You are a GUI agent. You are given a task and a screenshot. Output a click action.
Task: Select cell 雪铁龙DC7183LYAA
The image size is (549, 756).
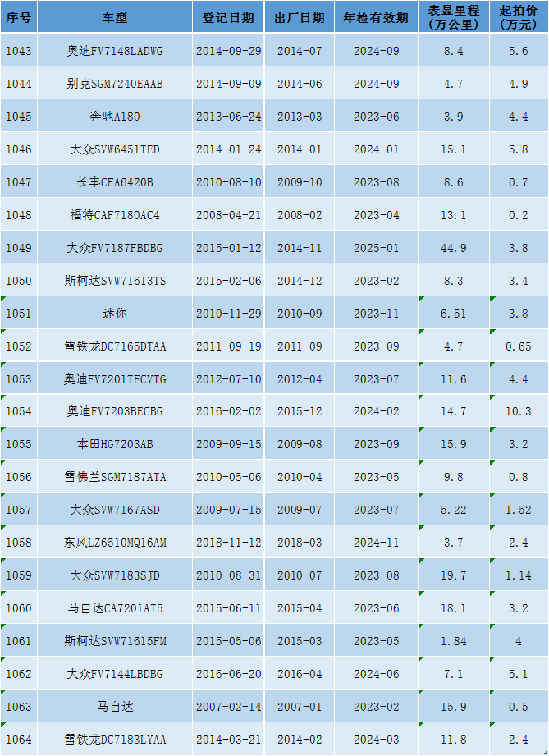click(x=115, y=739)
